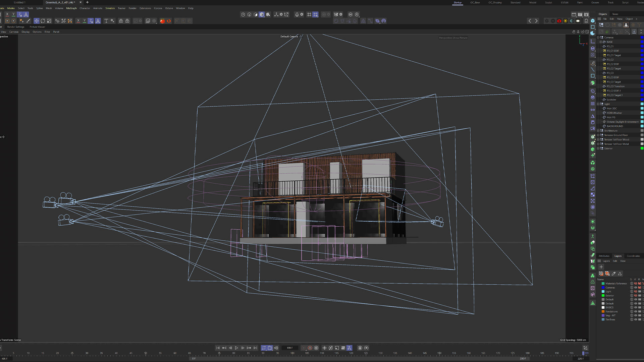Select the Scale tool
The width and height of the screenshot is (644, 362).
[x=49, y=21]
